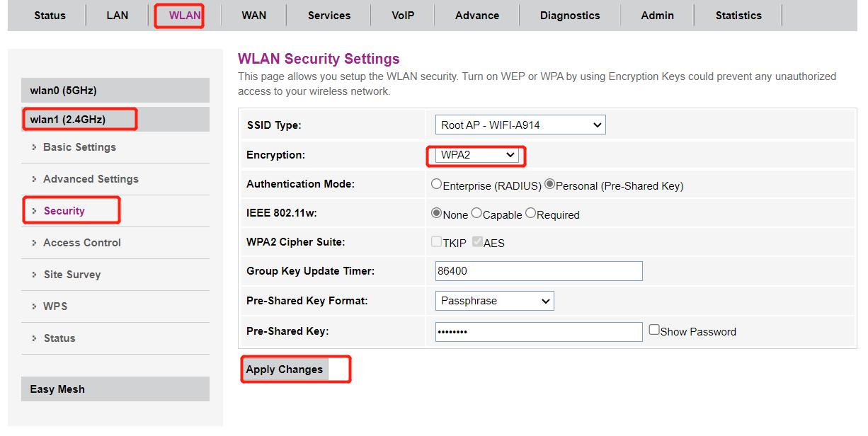Open Site Survey page

(72, 275)
